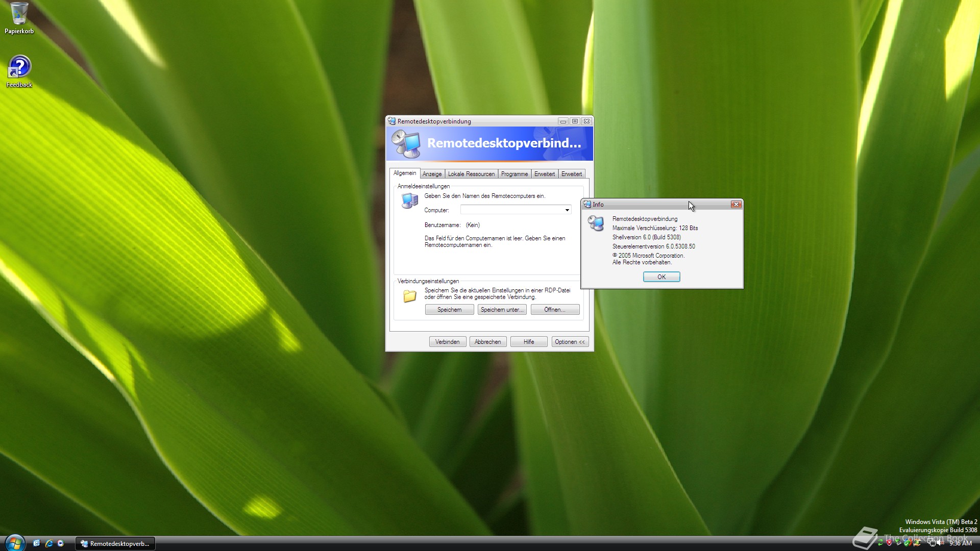This screenshot has height=551, width=980.
Task: Open red security shield tray icon
Action: [889, 543]
